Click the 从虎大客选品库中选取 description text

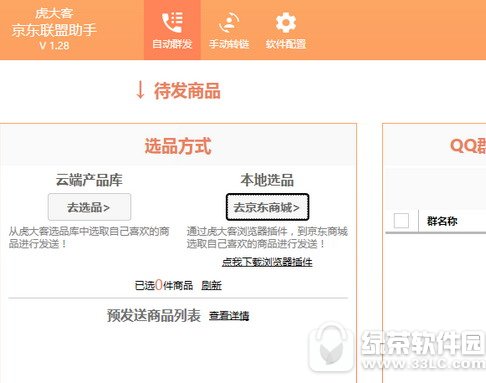[89, 237]
